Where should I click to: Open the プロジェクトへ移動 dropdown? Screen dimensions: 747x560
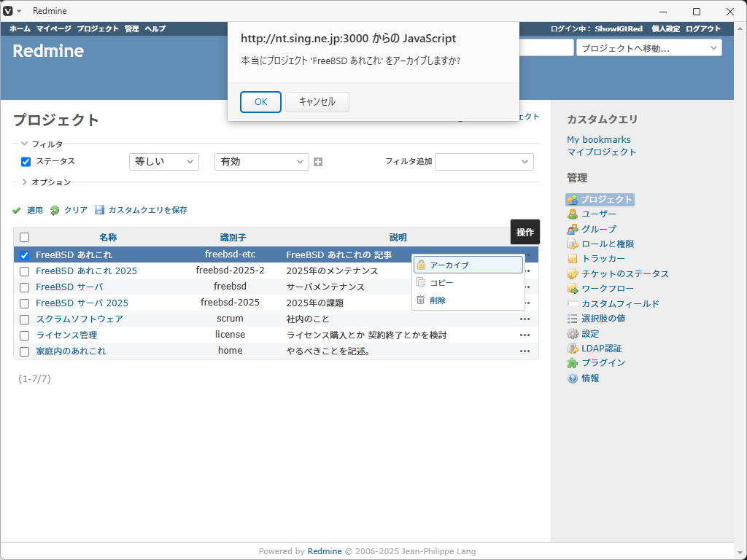(649, 48)
